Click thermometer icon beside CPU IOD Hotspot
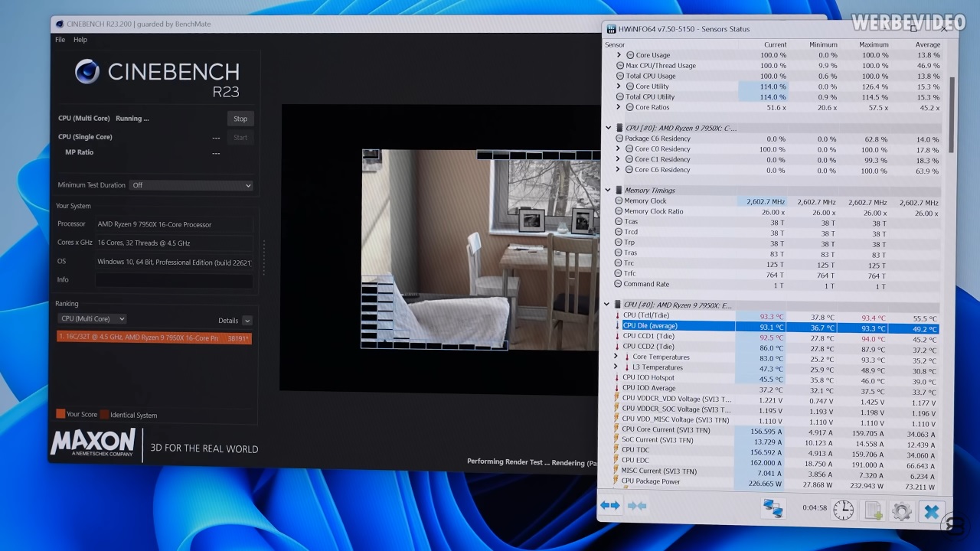980x551 pixels. coord(617,377)
